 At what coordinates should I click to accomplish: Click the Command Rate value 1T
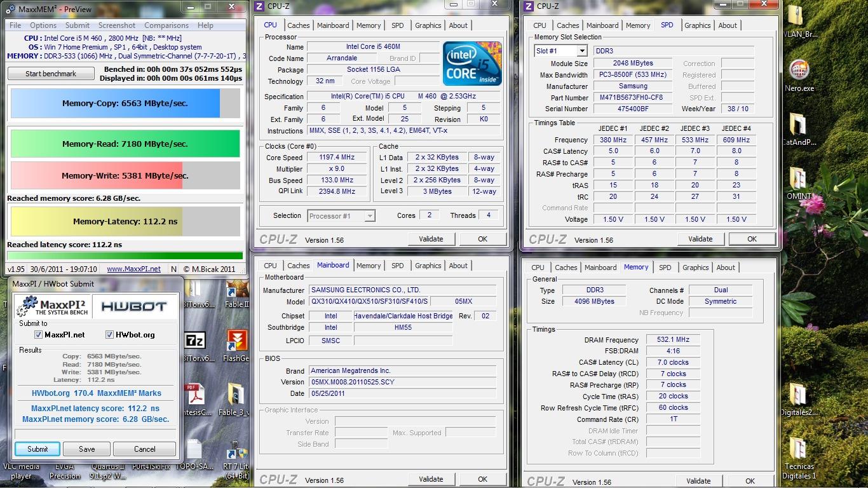coord(673,419)
